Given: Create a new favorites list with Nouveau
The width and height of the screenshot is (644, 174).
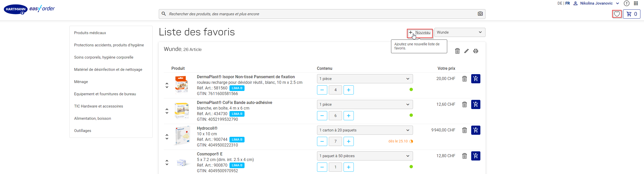Looking at the screenshot, I should tap(420, 33).
